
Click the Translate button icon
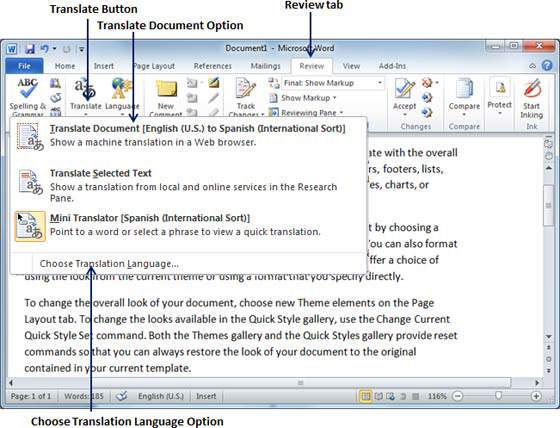coord(85,88)
